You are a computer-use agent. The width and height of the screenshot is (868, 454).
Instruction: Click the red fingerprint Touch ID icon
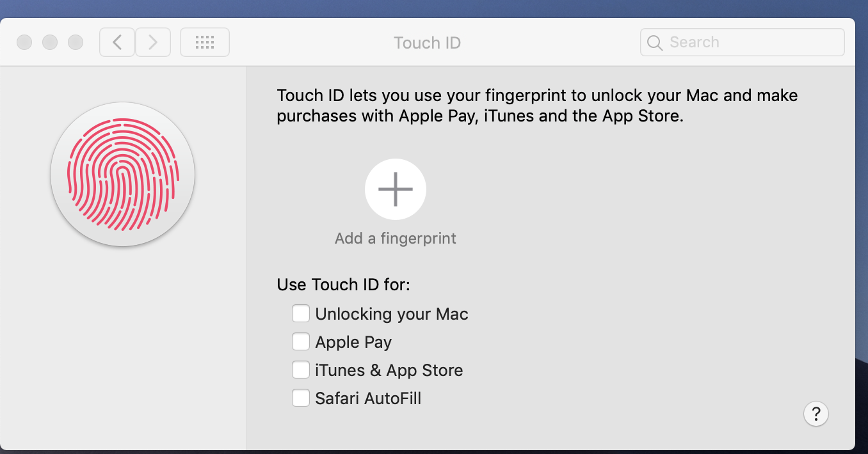(122, 175)
